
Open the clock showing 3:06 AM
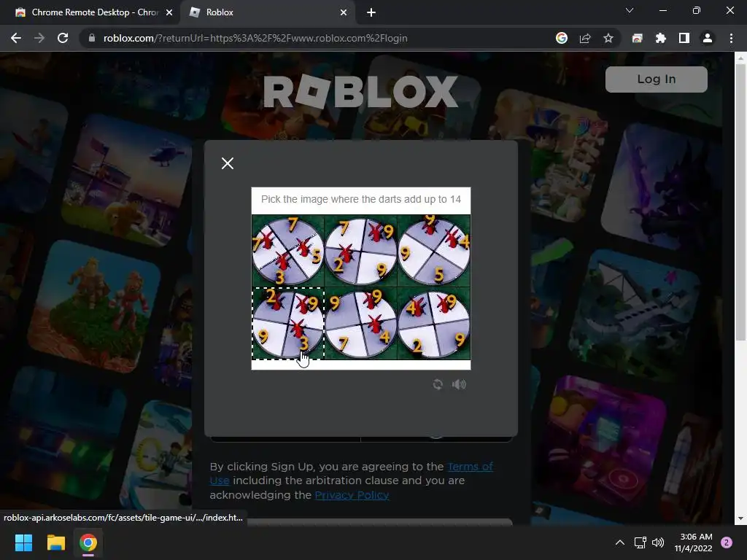(x=693, y=542)
